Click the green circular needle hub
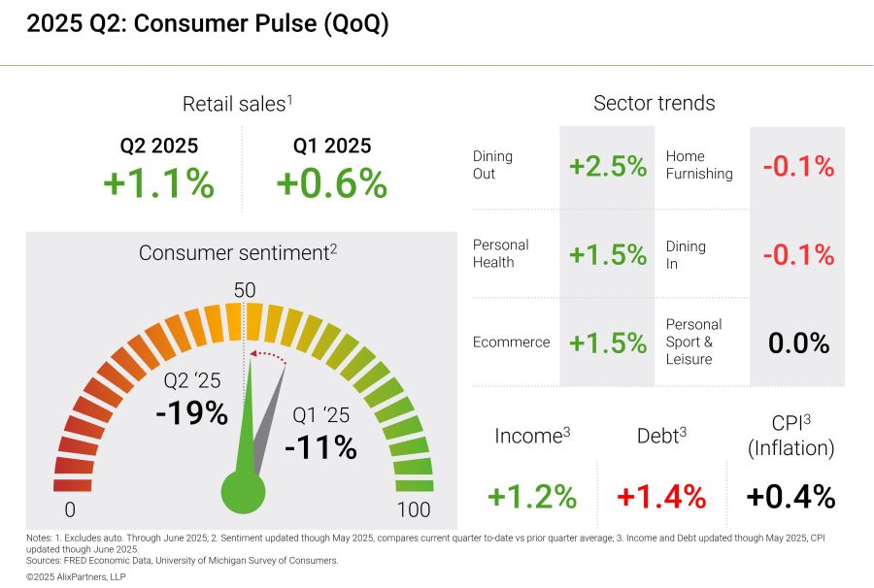Screen dimensions: 874x588 pos(243,490)
